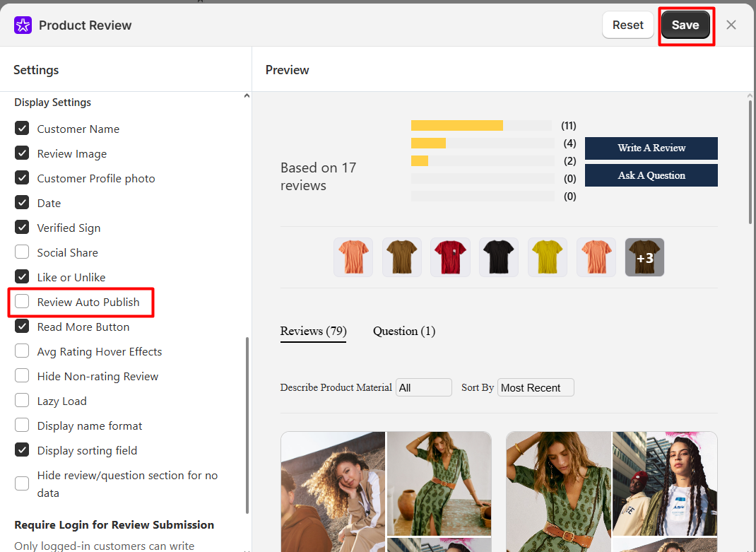Uncheck Read More Button option
This screenshot has height=552, width=756.
pos(22,327)
